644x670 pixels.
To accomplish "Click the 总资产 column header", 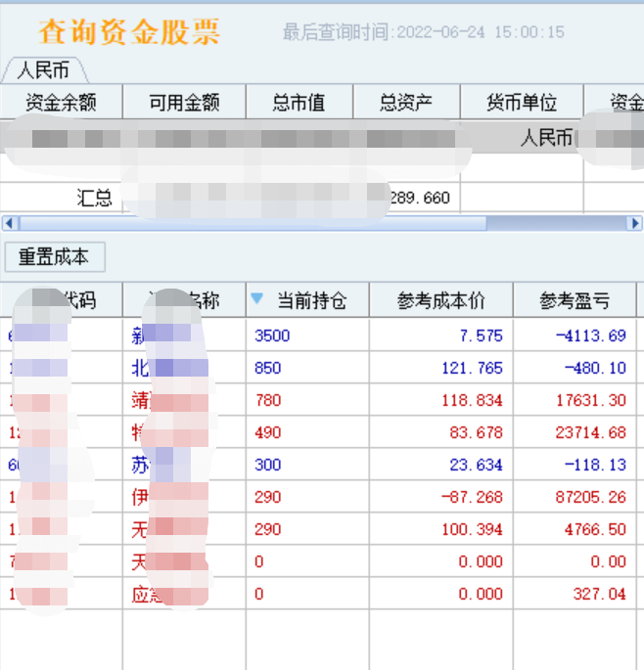I will [x=406, y=102].
